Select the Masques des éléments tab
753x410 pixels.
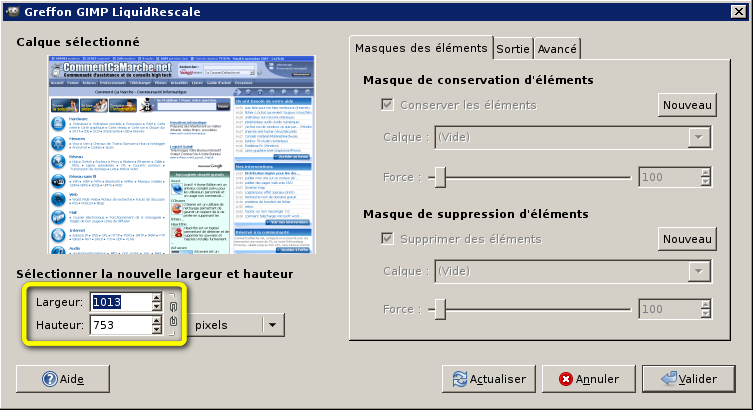(x=421, y=48)
